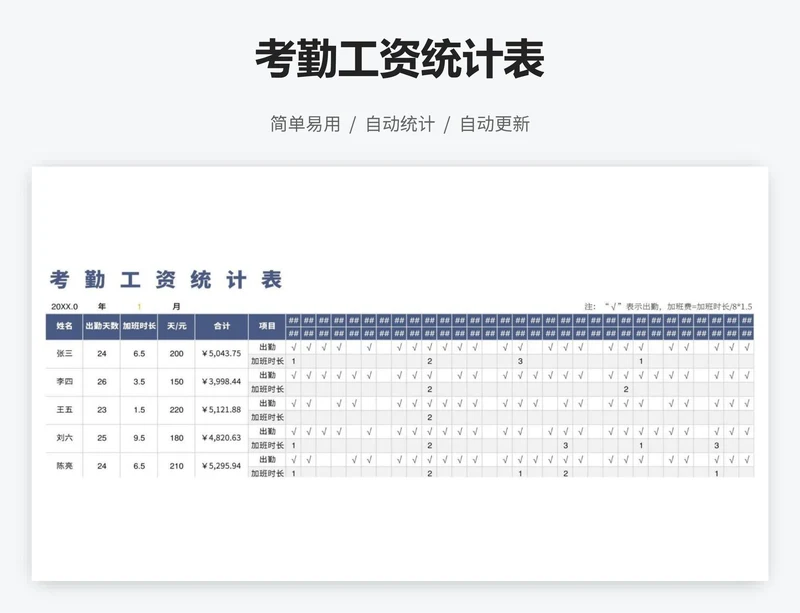Viewport: 800px width, 613px height.
Task: Select the total cell ¥5,043.75
Action: point(221,354)
